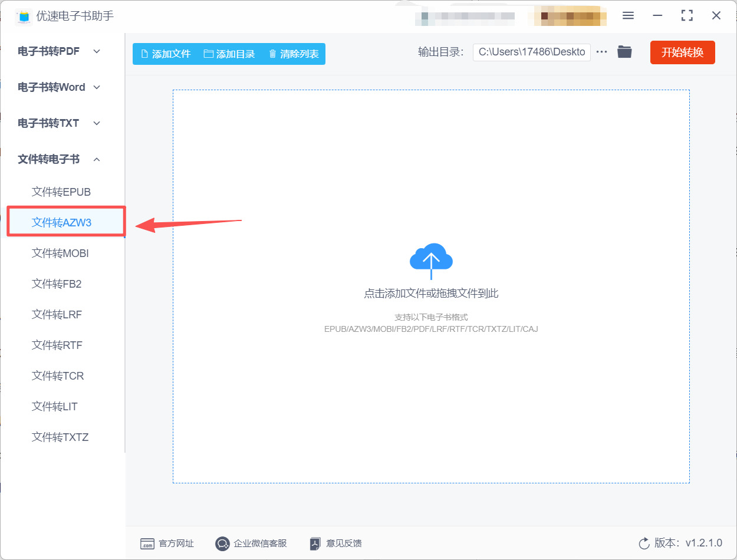Click the version text v1.2.1.0
The height and width of the screenshot is (560, 737).
704,543
